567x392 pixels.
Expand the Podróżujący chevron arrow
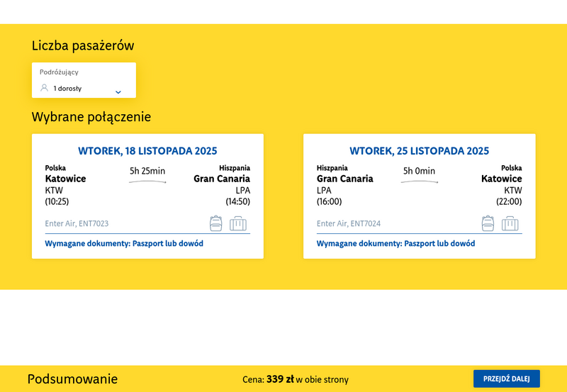(x=118, y=91)
